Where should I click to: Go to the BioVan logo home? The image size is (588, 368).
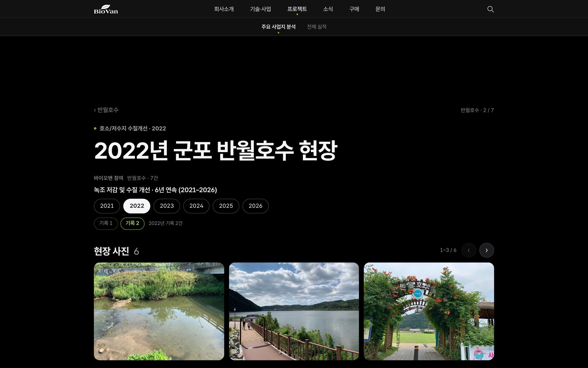point(106,9)
